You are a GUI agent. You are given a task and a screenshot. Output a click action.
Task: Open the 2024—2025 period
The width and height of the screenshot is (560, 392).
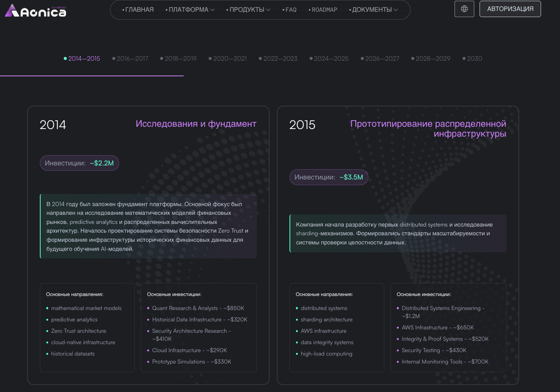point(329,58)
